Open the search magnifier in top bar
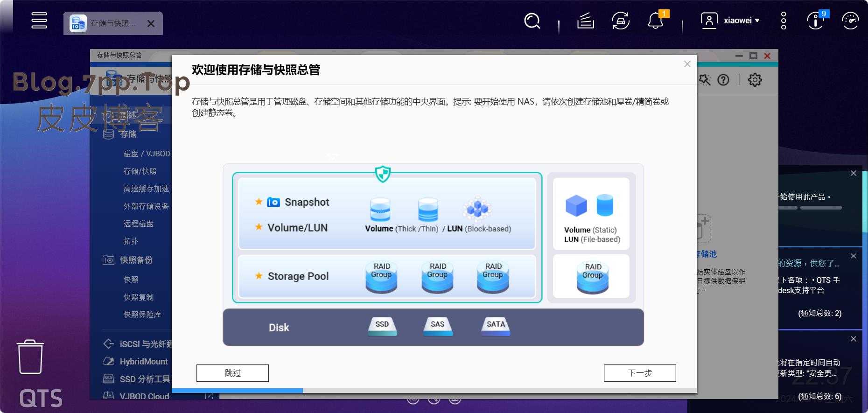868x413 pixels. click(532, 21)
